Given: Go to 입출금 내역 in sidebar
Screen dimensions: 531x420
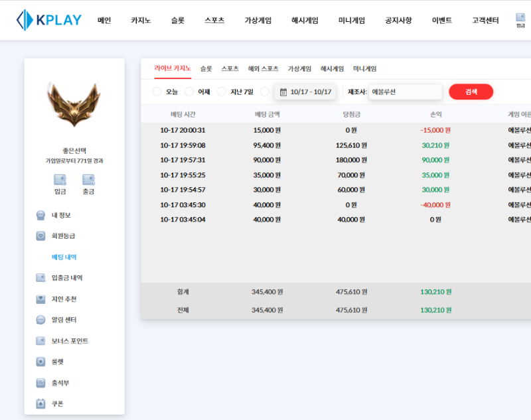Looking at the screenshot, I should pyautogui.click(x=66, y=278).
